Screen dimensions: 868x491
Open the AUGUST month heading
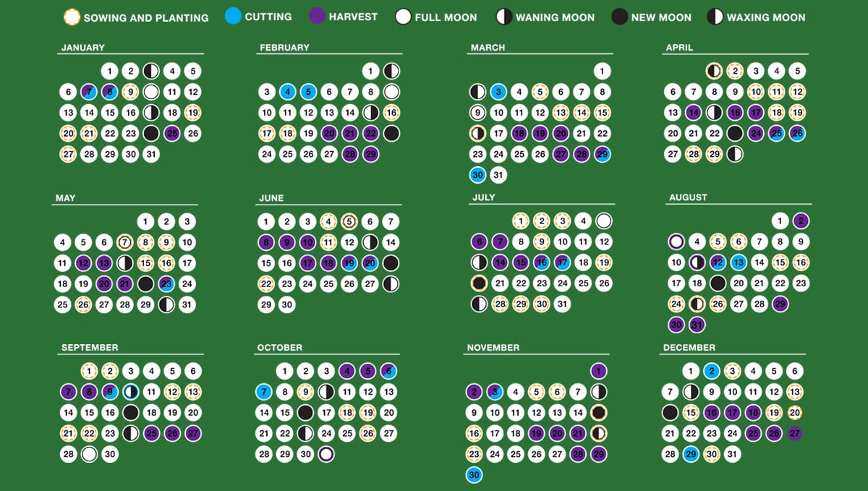coord(688,197)
